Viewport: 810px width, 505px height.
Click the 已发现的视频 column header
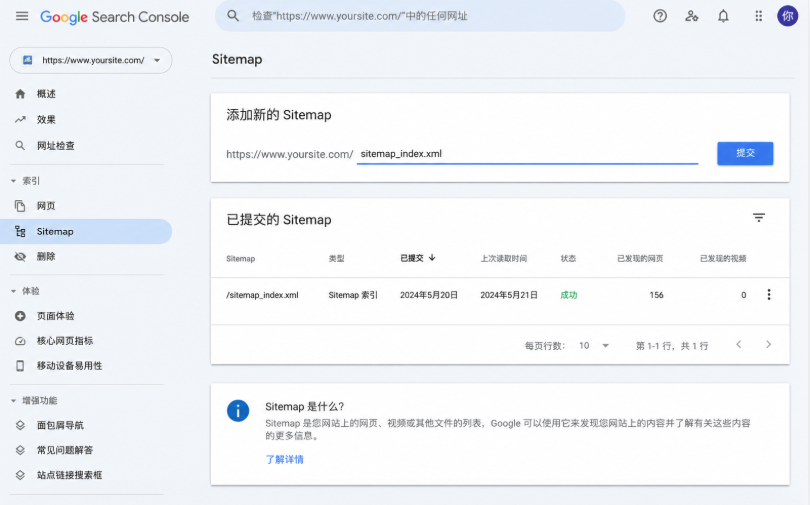coord(723,259)
